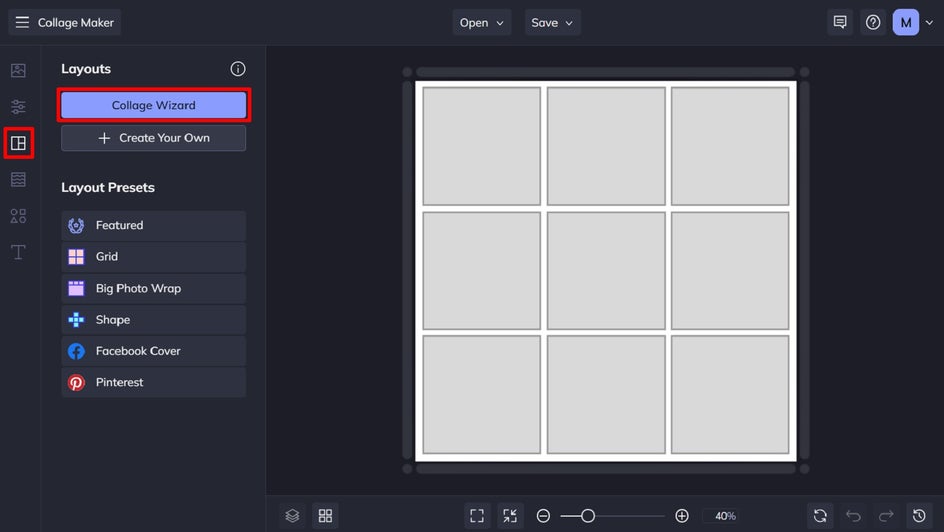Select the middle-right collage cell
This screenshot has width=944, height=532.
click(x=730, y=270)
